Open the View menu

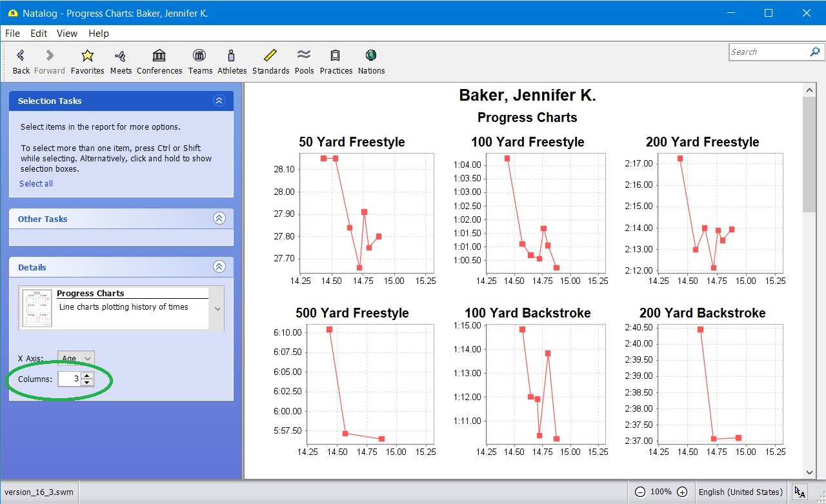(x=66, y=34)
